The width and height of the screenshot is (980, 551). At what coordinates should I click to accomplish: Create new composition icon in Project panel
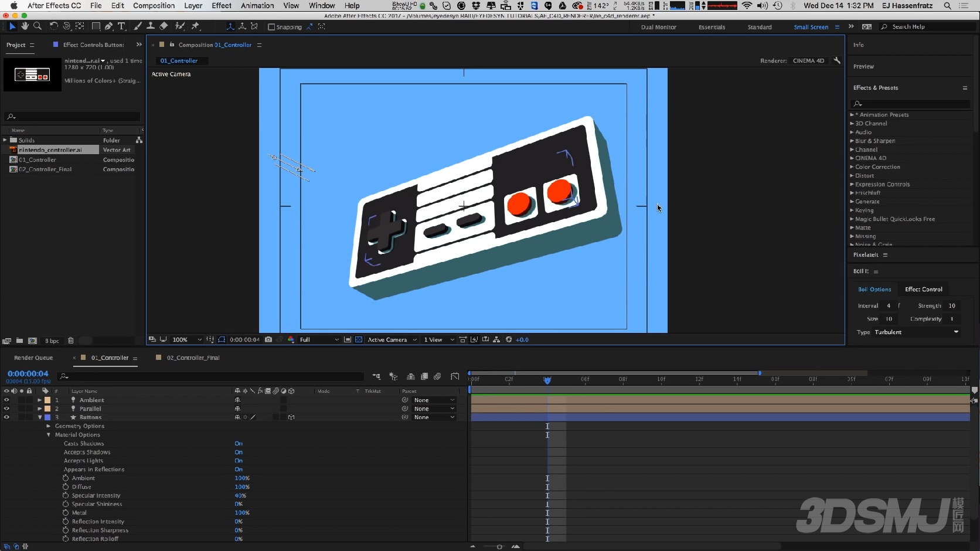coord(32,341)
